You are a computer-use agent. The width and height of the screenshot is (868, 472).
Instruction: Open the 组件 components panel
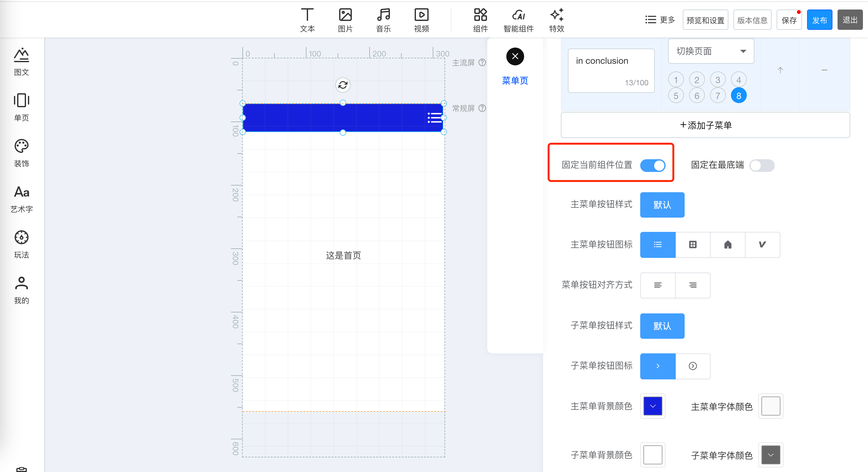click(x=480, y=20)
